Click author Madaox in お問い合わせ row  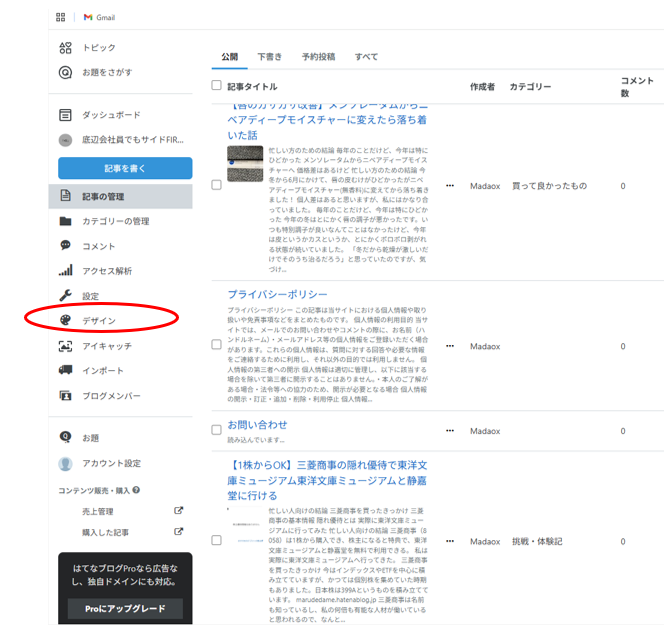click(x=485, y=431)
